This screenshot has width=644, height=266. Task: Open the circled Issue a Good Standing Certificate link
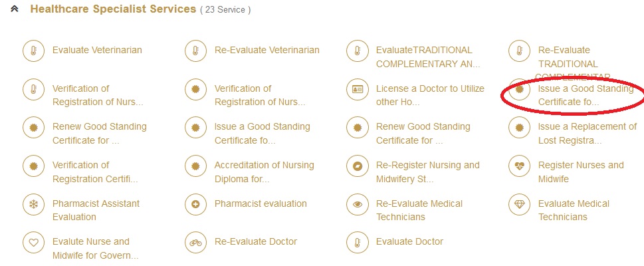(x=585, y=95)
